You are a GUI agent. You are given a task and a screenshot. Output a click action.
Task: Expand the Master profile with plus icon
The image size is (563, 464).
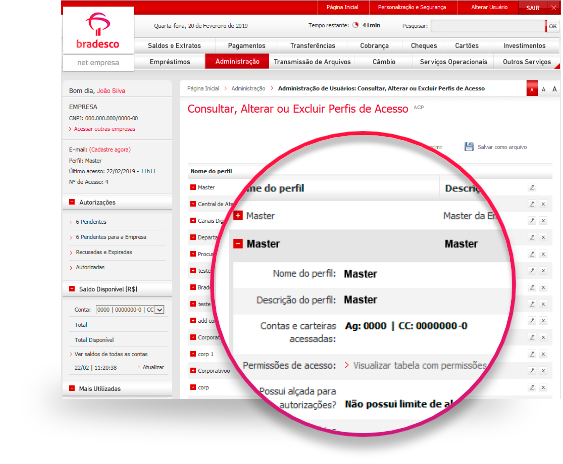tap(238, 215)
